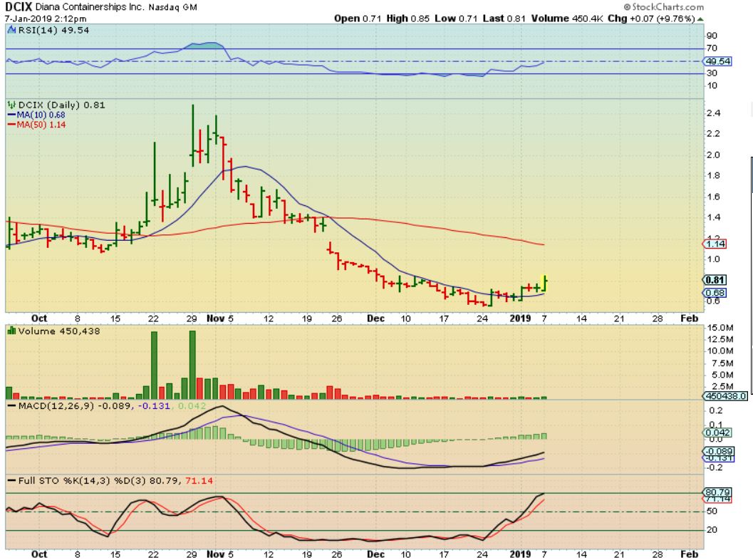Click the black legend dash before MACD(12,26,9)
Image resolution: width=753 pixels, height=560 pixels.
pos(11,406)
